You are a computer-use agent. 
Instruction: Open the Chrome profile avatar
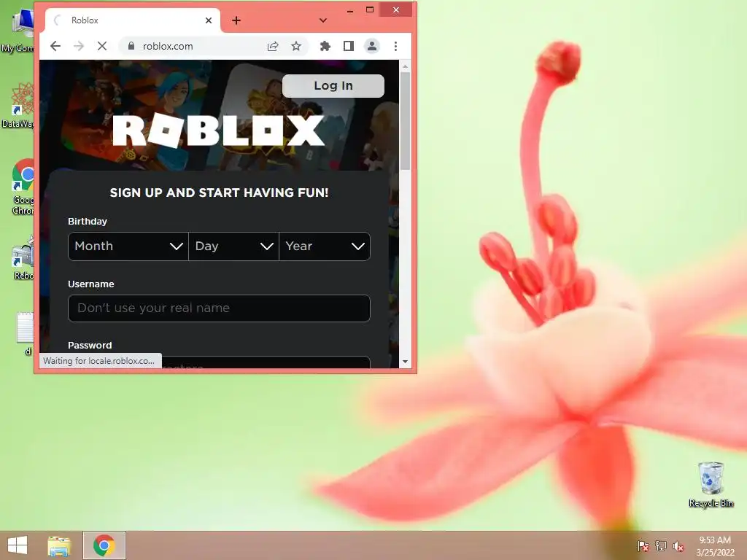372,46
